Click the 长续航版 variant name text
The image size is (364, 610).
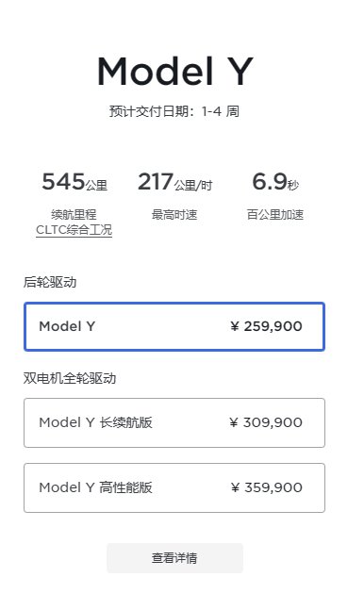click(125, 422)
